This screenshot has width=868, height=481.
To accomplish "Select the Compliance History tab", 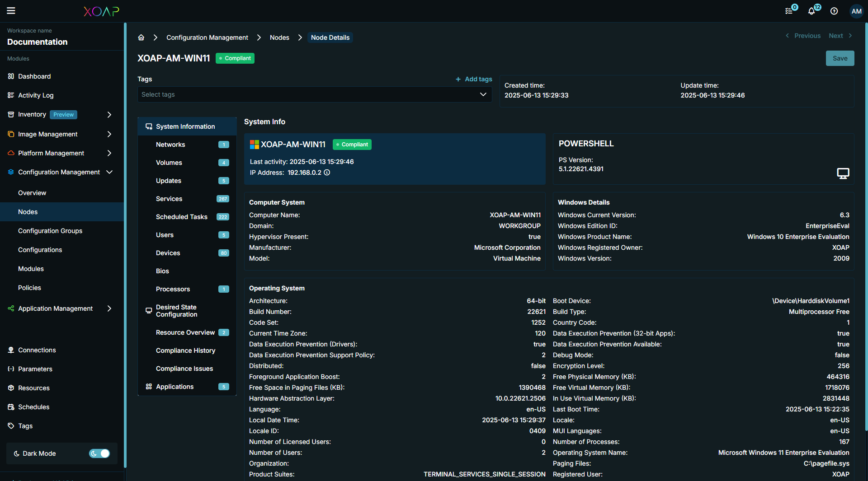I will pos(185,350).
